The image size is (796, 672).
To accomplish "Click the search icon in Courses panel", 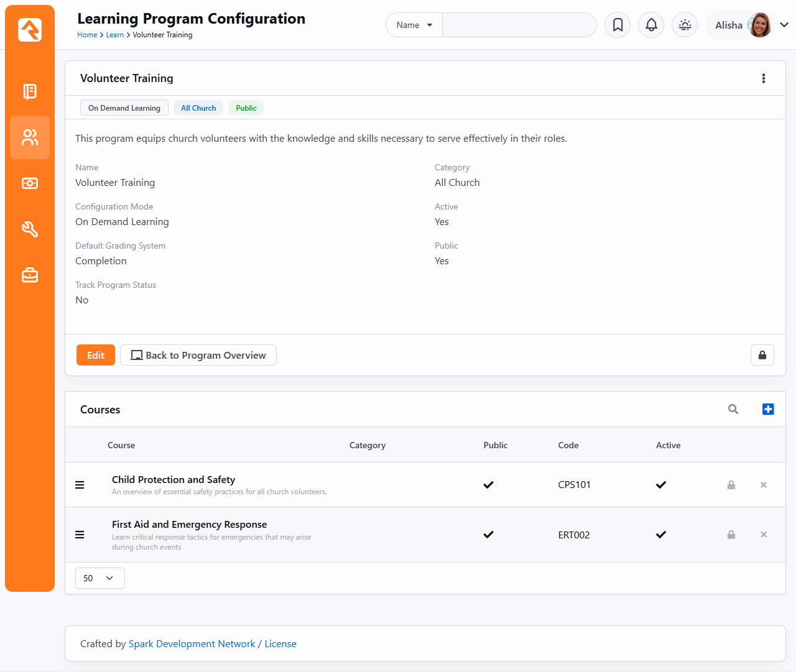I will (x=733, y=409).
